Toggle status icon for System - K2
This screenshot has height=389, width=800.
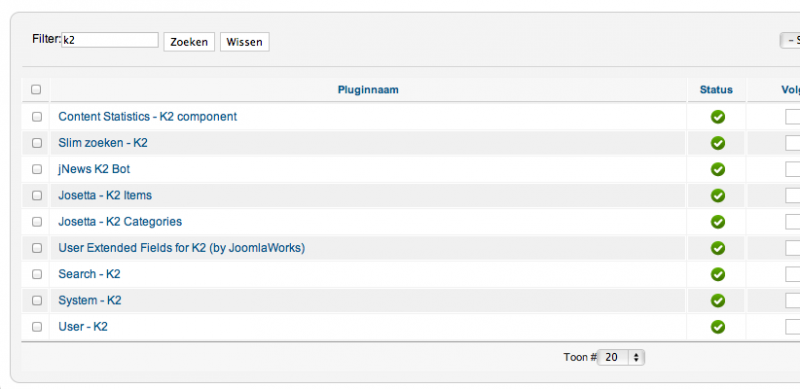[718, 301]
